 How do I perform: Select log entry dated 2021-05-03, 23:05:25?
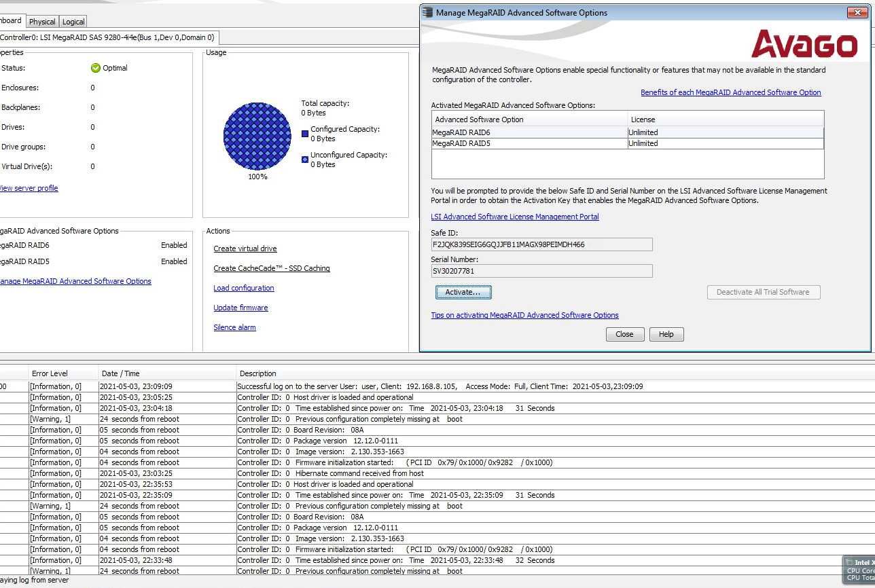(x=437, y=397)
